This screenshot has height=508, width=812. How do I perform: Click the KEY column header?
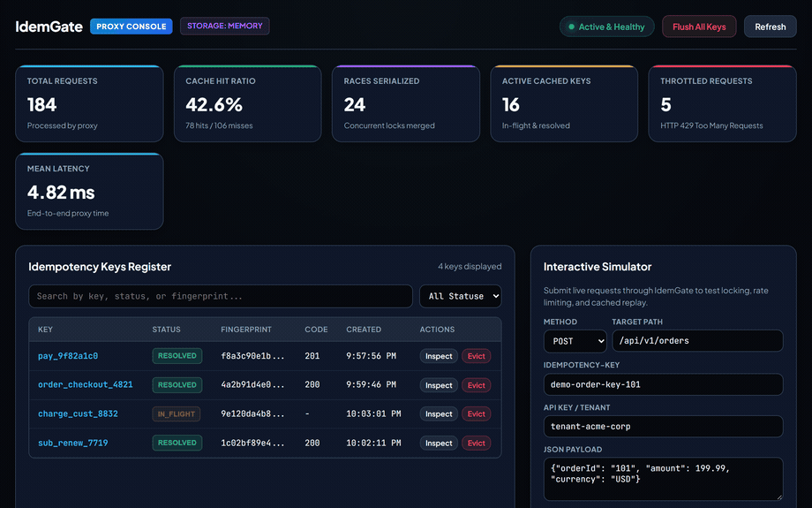coord(45,330)
